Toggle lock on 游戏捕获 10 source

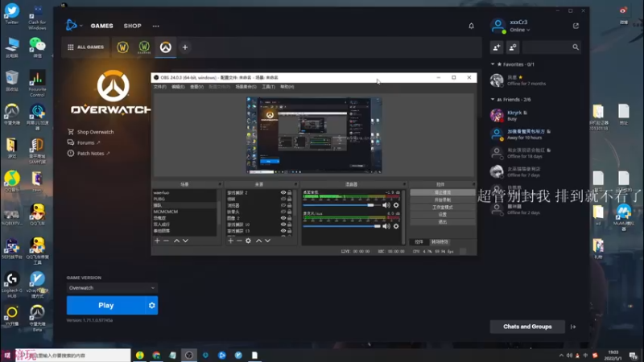(290, 224)
